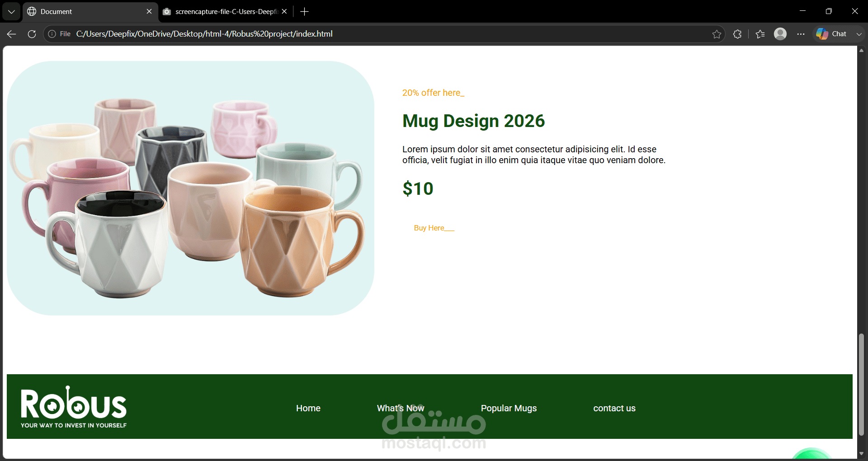Screen dimensions: 868x461
Task: Click the Robus footer logo
Action: click(74, 407)
